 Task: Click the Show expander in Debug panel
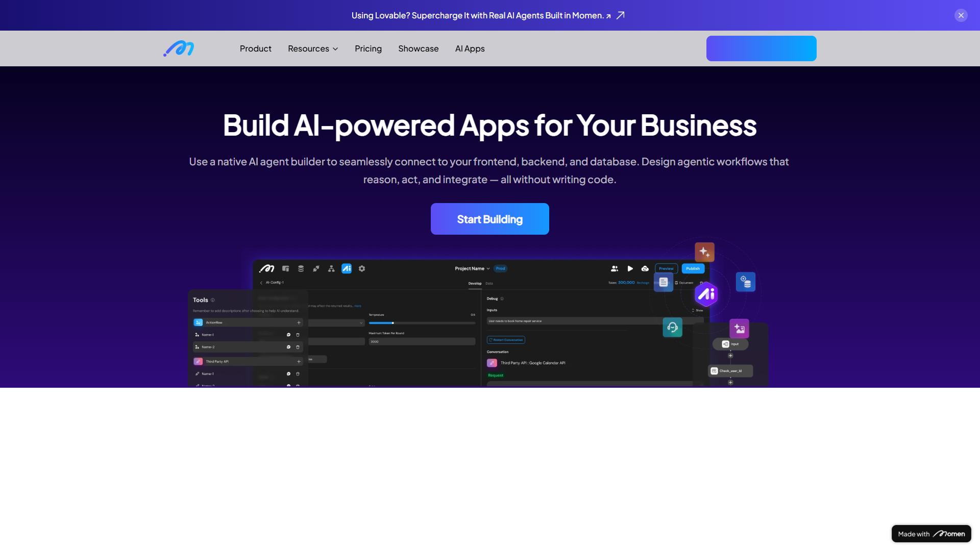(x=697, y=310)
